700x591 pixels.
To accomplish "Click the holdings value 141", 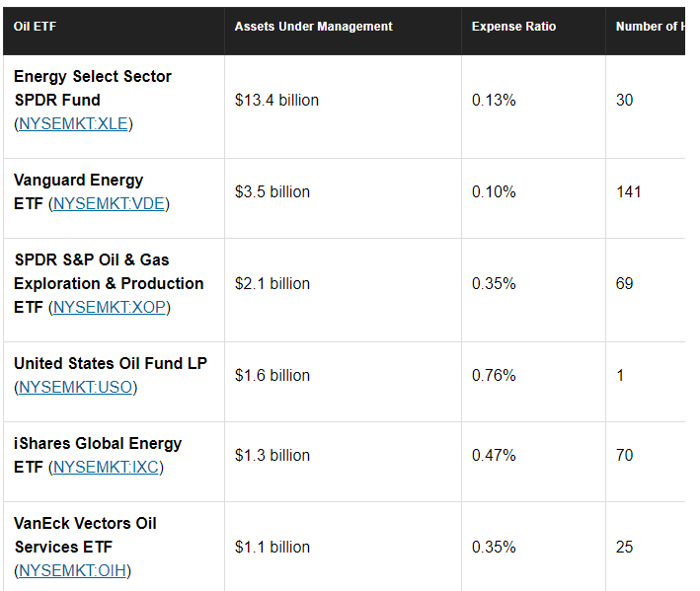I will [629, 191].
